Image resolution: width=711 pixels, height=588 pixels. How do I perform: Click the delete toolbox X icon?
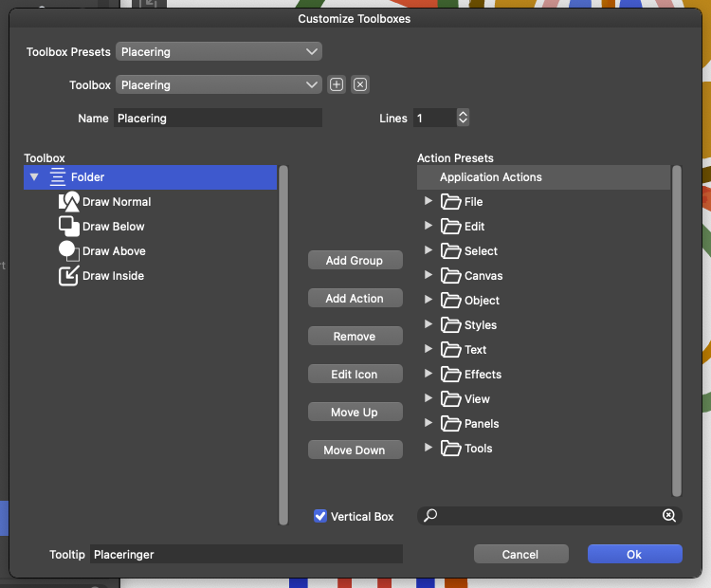click(x=360, y=85)
